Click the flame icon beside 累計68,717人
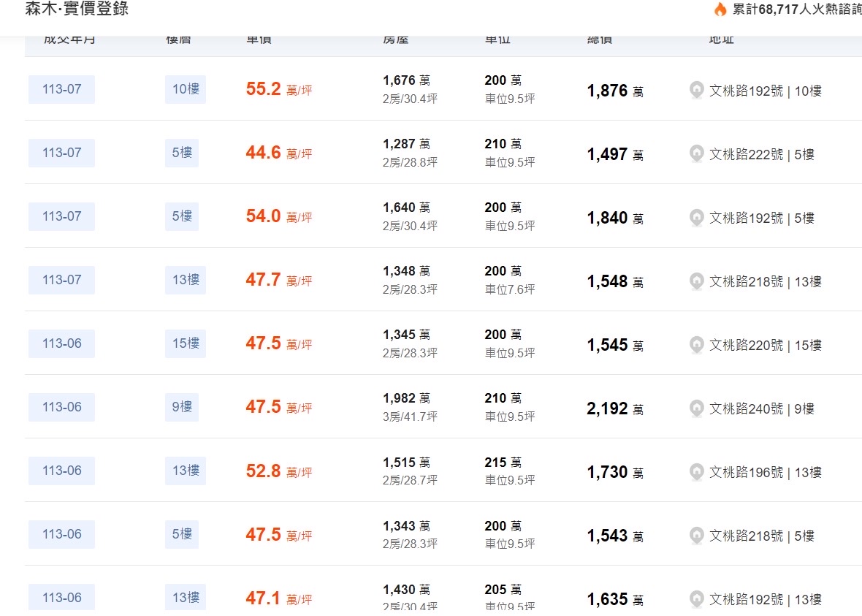Image resolution: width=862 pixels, height=616 pixels. [x=720, y=9]
